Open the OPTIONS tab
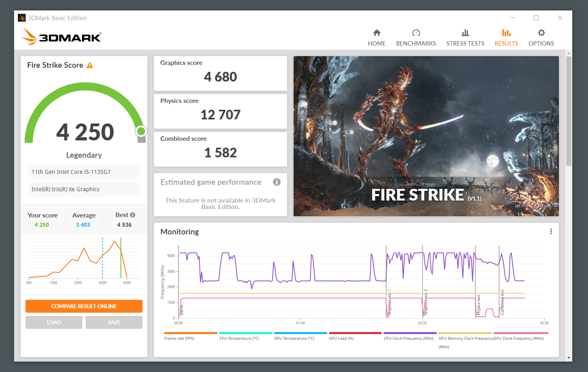588x372 pixels. tap(541, 38)
